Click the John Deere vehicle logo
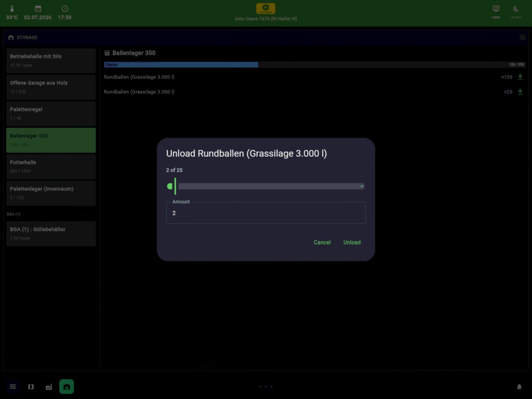532x399 pixels. tap(266, 8)
